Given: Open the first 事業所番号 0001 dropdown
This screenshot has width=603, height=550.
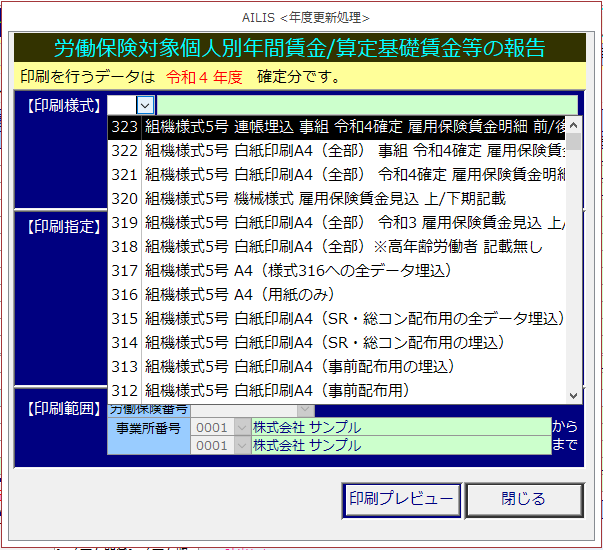Looking at the screenshot, I should pyautogui.click(x=242, y=428).
